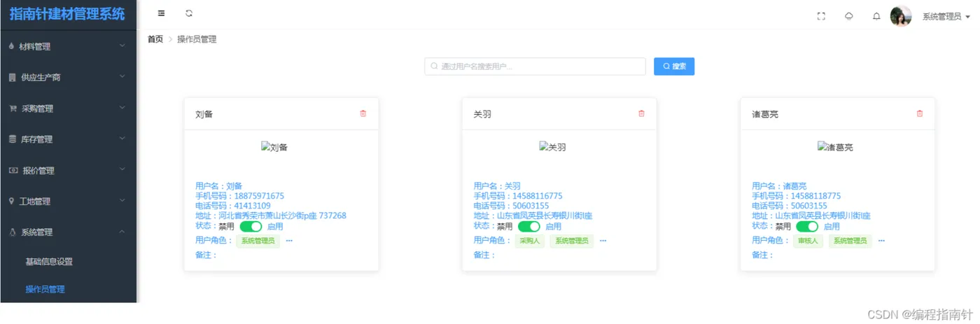Viewport: 980px width, 324px height.
Task: Go to 首页 breadcrumb link
Action: point(155,39)
